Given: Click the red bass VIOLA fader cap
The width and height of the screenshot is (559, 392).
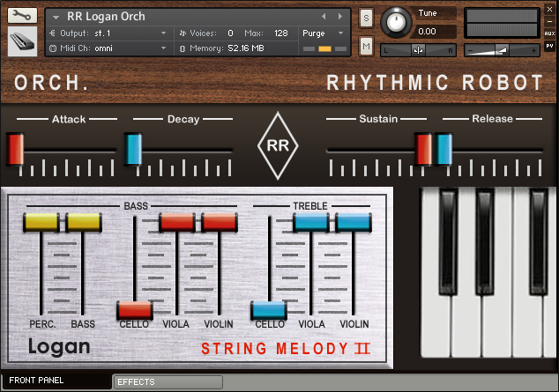Looking at the screenshot, I should pos(177,223).
